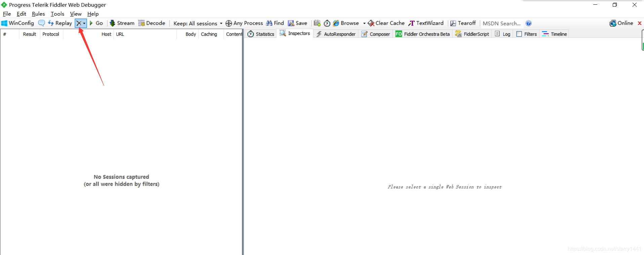Click the Remove sessions X icon
Viewport: 644px width, 255px height.
[79, 23]
